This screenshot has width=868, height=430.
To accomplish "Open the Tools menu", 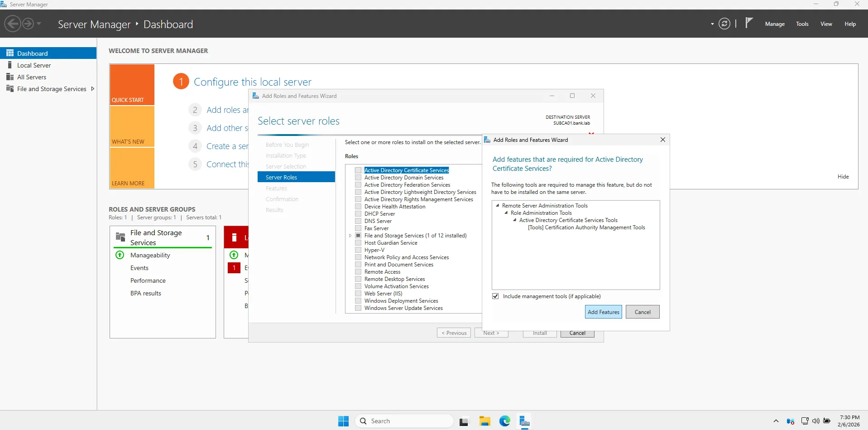I will pos(802,24).
